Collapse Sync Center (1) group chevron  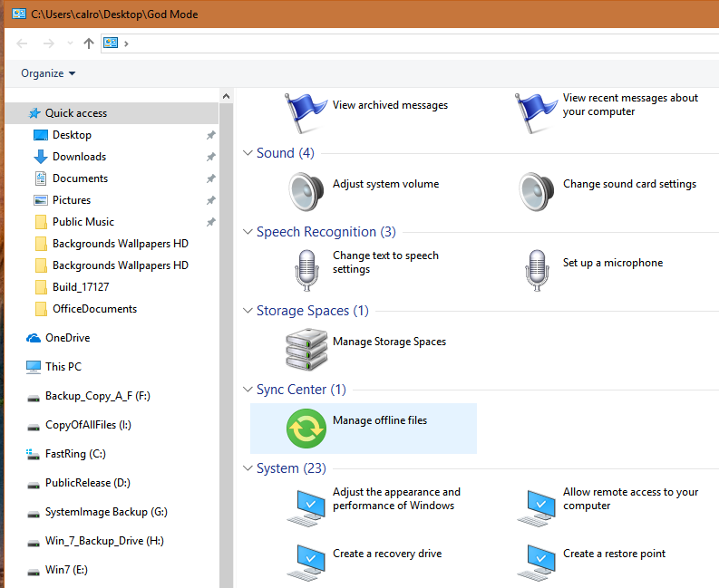coord(248,390)
